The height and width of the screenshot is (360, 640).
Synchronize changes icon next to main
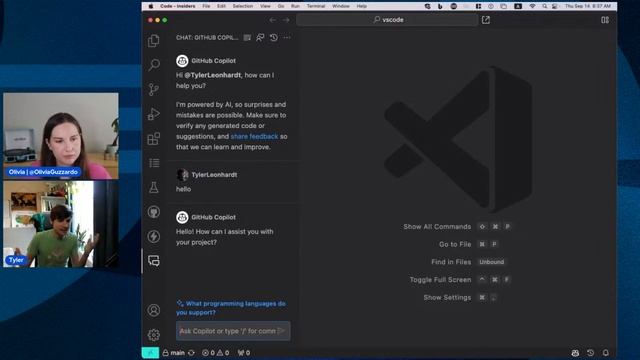point(191,353)
